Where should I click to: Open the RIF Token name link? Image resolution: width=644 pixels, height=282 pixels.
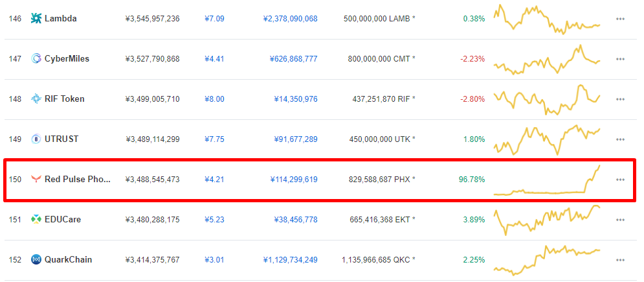[x=65, y=99]
